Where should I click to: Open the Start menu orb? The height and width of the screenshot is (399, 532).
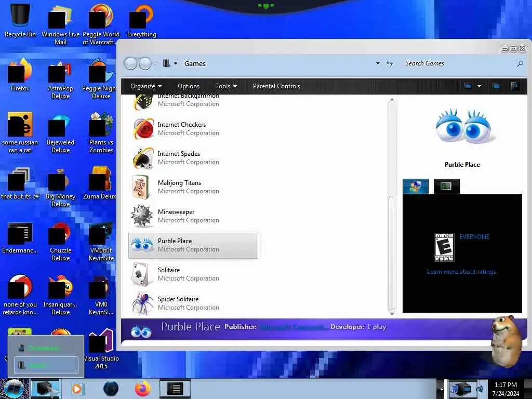click(14, 389)
